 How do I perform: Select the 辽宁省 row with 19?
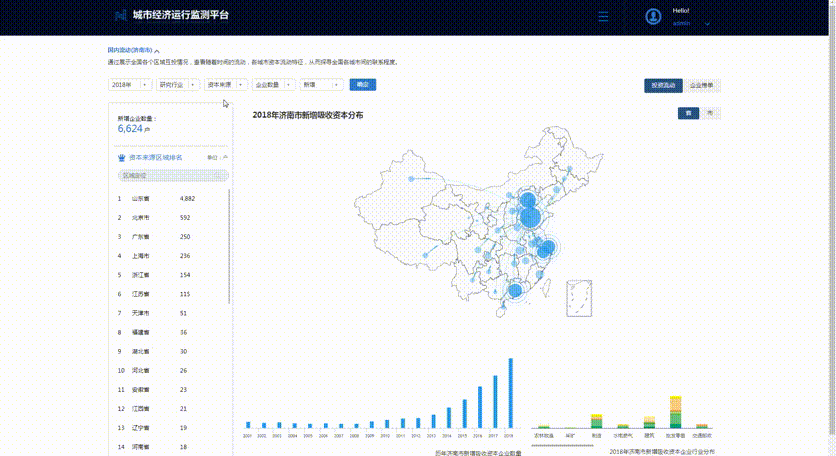pos(171,428)
